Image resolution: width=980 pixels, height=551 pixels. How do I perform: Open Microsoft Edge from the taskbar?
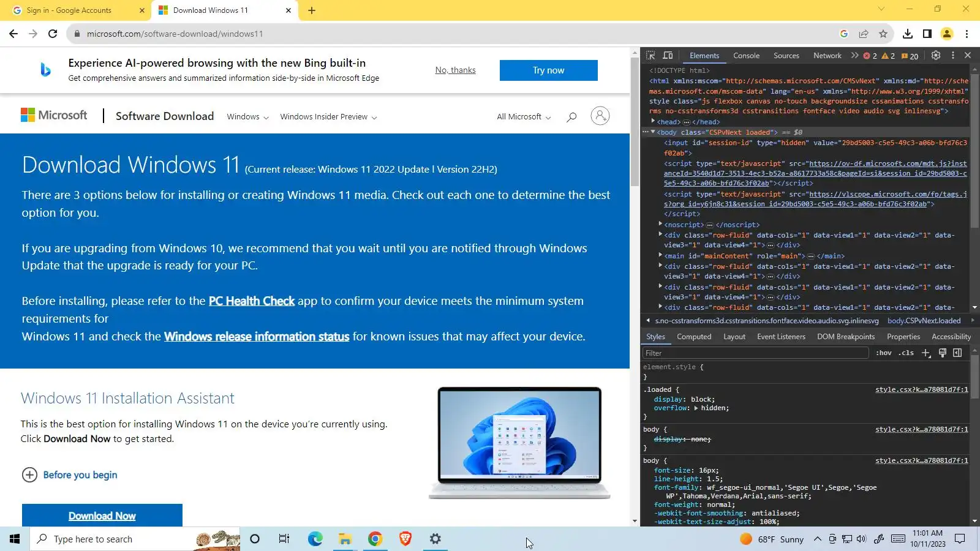pyautogui.click(x=315, y=539)
